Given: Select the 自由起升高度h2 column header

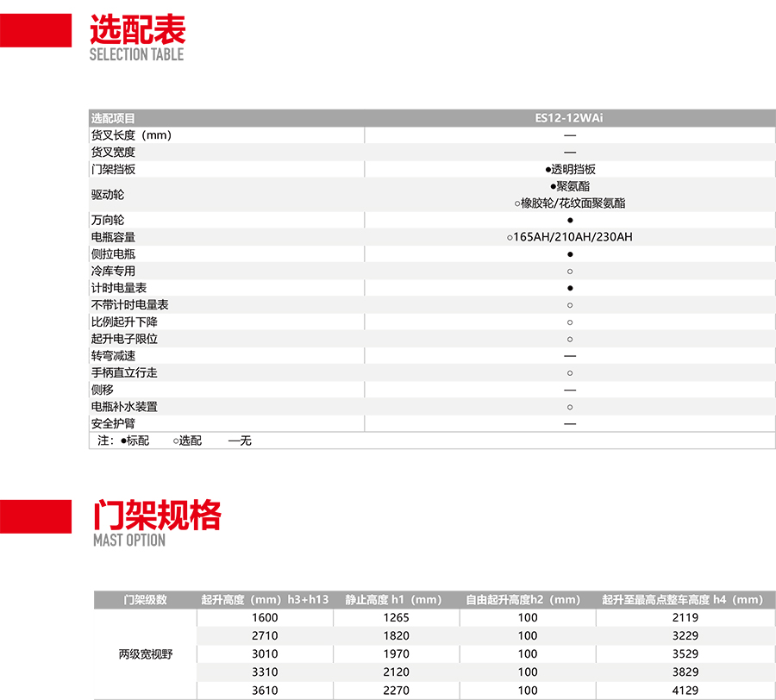Looking at the screenshot, I should pos(523,600).
